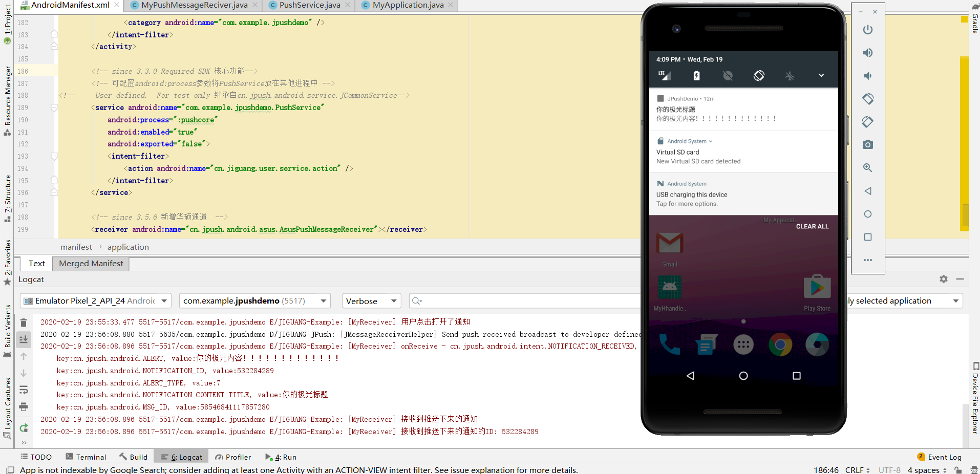Tap phone navigation Back button
Screen dimensions: 980x474
point(690,376)
